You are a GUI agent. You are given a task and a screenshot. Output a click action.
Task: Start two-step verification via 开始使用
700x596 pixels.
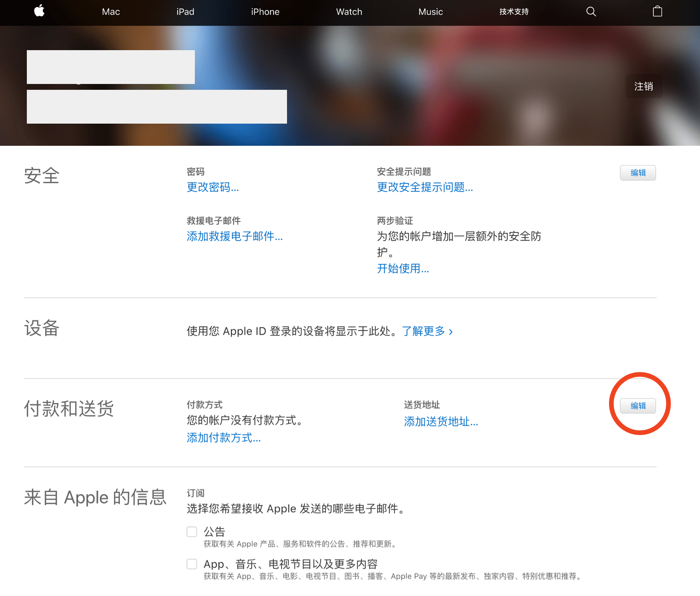click(x=403, y=269)
